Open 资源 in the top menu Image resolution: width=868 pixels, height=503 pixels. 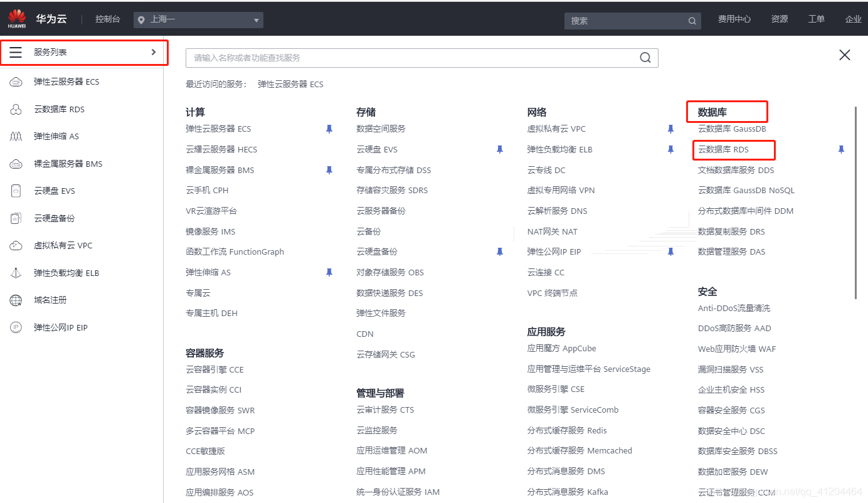pos(780,19)
